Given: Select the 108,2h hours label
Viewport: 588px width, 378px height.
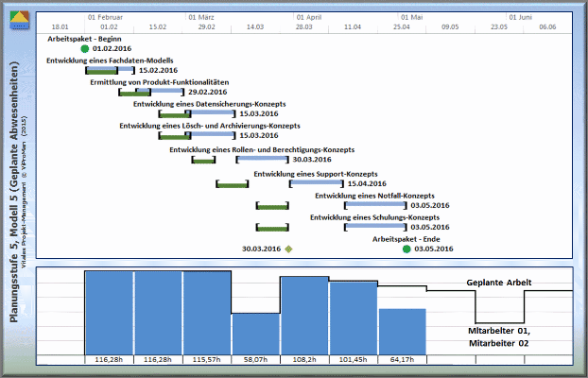Looking at the screenshot, I should 304,360.
